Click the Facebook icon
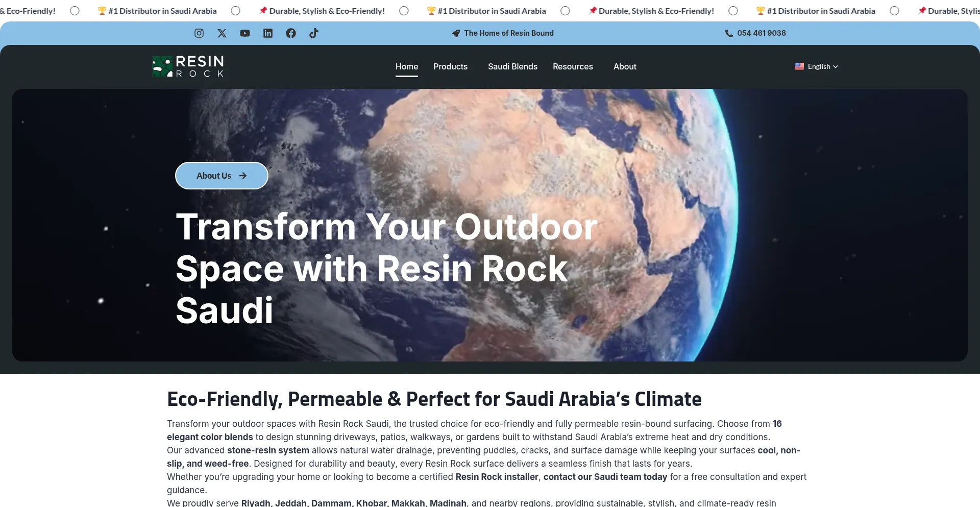This screenshot has height=507, width=980. pyautogui.click(x=291, y=33)
